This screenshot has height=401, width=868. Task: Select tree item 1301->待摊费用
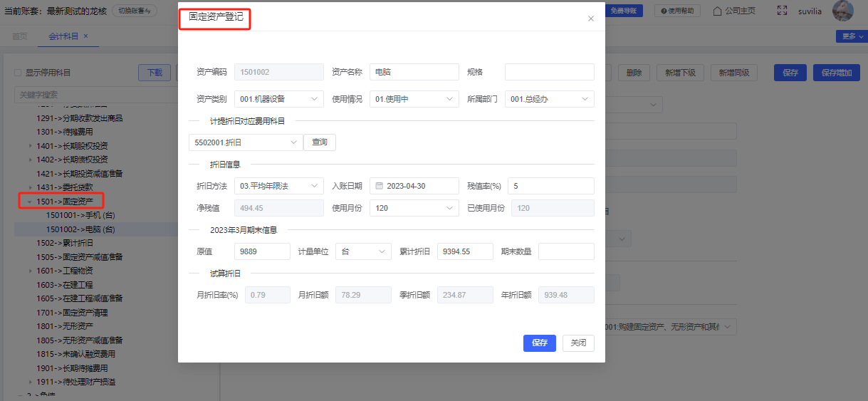[65, 132]
